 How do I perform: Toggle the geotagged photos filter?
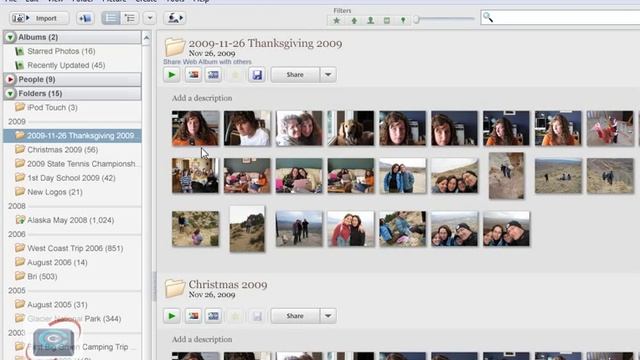pyautogui.click(x=403, y=20)
